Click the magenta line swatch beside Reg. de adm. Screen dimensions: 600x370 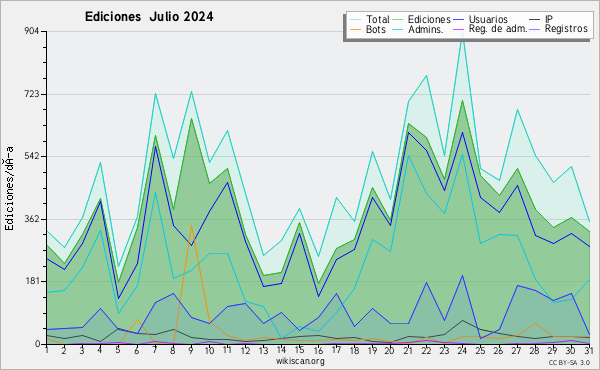(458, 29)
